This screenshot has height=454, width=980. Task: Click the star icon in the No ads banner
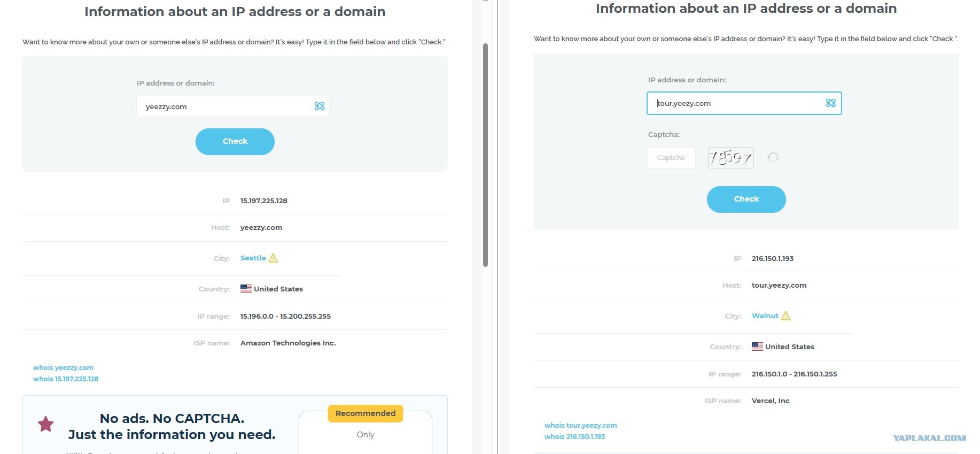[46, 424]
